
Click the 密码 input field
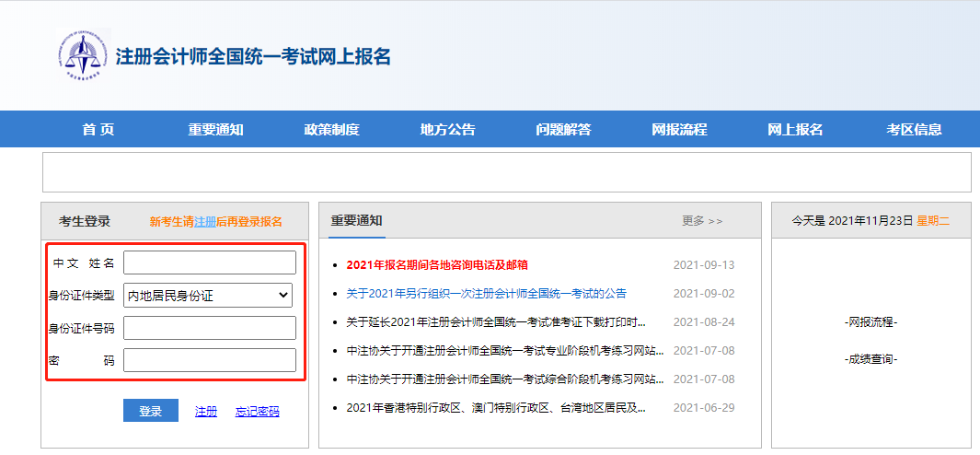[210, 360]
